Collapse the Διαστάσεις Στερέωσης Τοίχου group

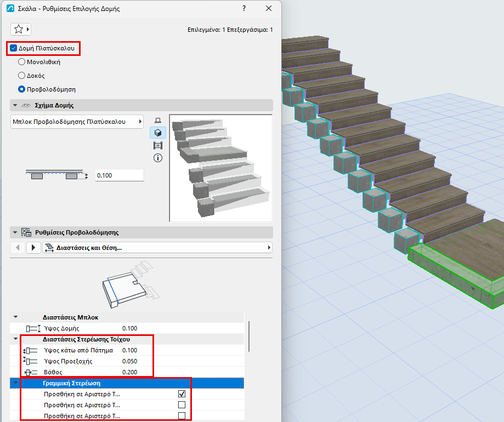pos(15,339)
